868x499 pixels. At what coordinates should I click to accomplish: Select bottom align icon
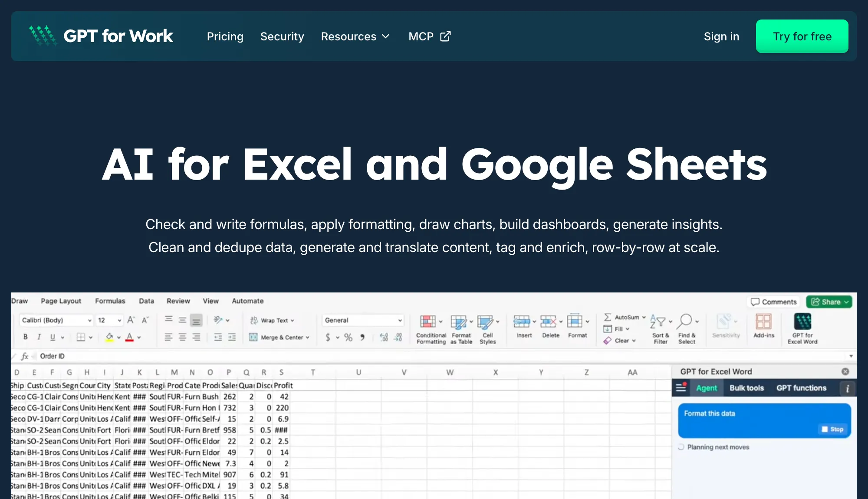(x=196, y=320)
